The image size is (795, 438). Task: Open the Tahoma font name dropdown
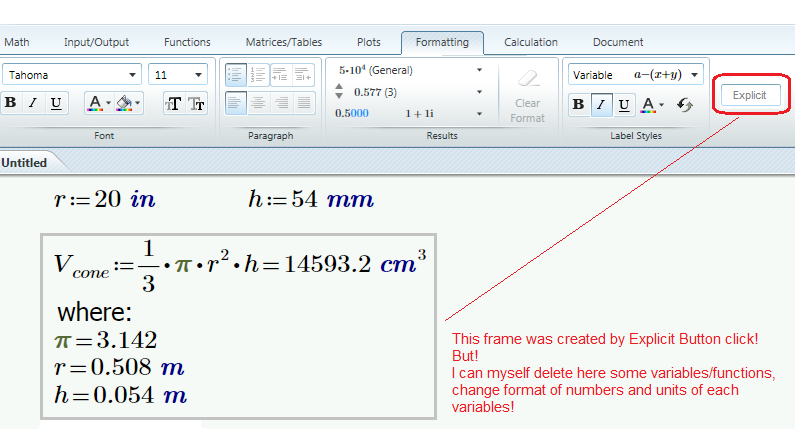[x=71, y=75]
